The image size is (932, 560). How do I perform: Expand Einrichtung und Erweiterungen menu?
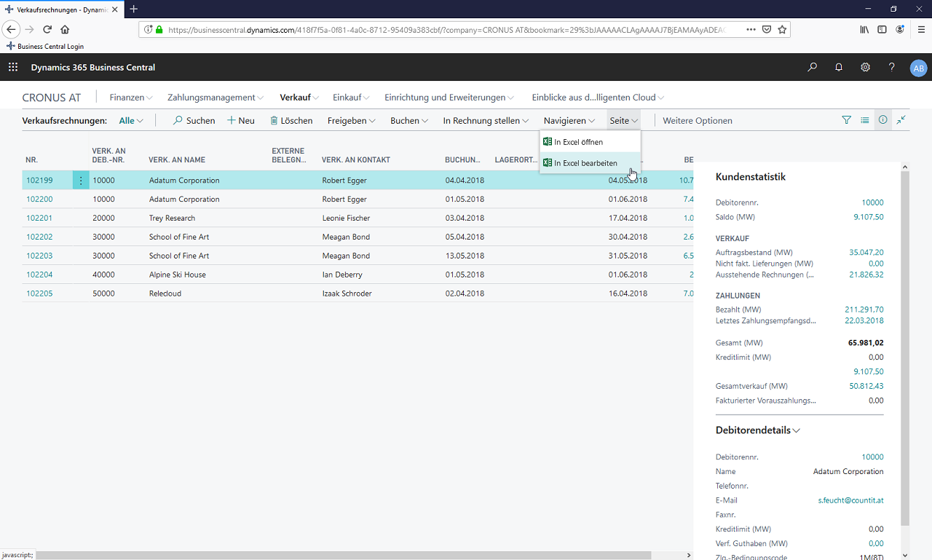click(x=449, y=98)
